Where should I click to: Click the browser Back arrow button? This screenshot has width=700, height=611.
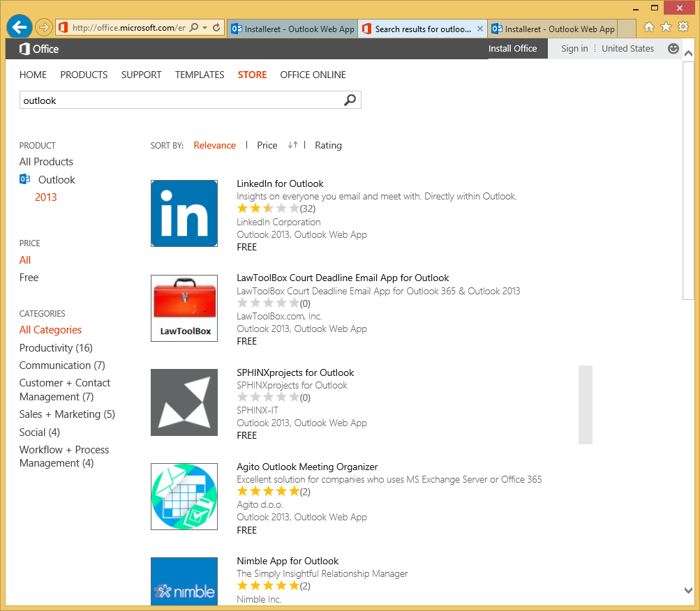[20, 27]
